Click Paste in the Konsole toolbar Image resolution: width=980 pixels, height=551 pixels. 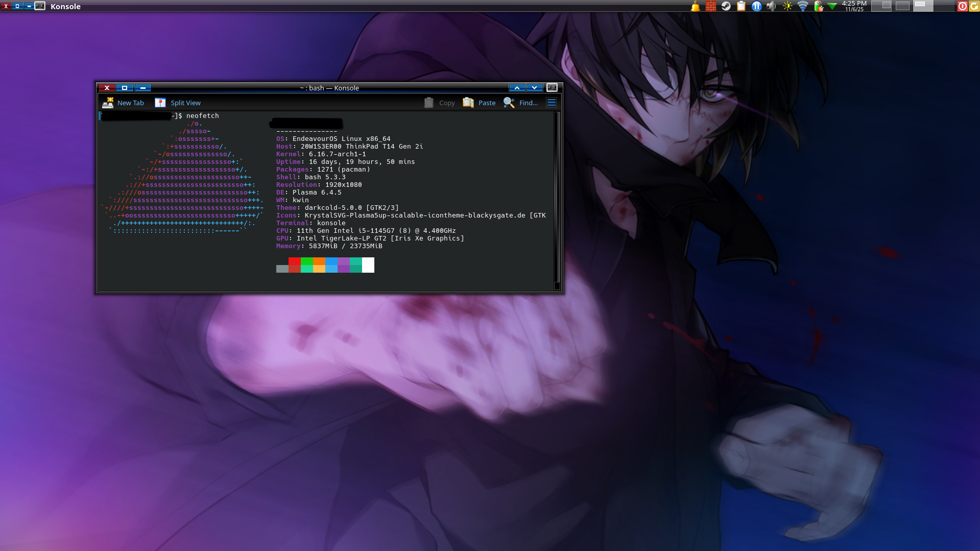[479, 103]
